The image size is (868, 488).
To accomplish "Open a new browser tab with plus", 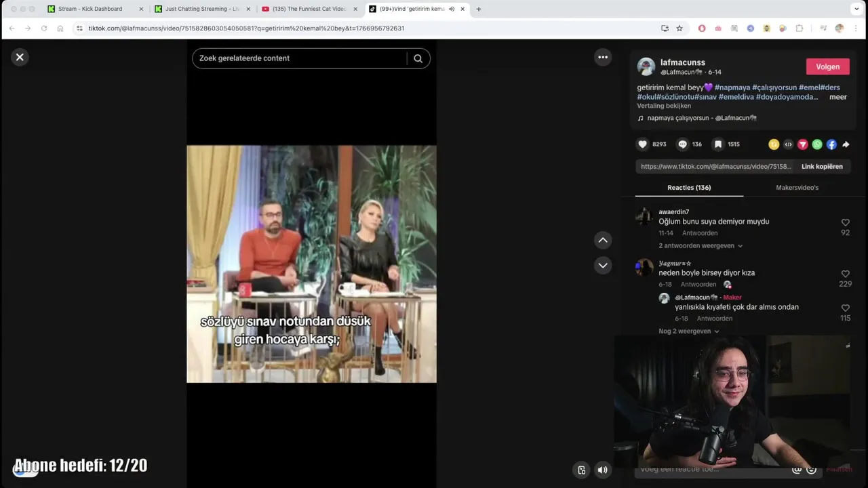I will tap(479, 9).
